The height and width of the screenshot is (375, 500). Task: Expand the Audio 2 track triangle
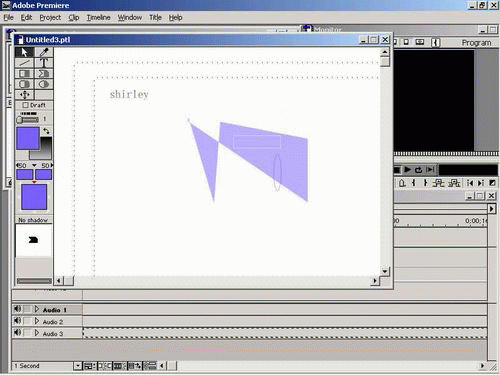tap(37, 321)
